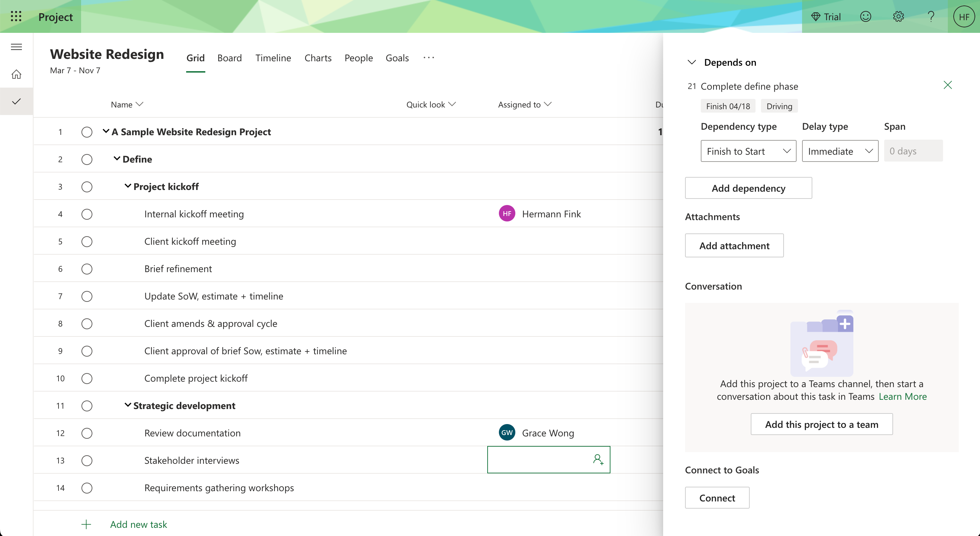Mark Review documentation task complete
Viewport: 980px width, 536px height.
87,433
